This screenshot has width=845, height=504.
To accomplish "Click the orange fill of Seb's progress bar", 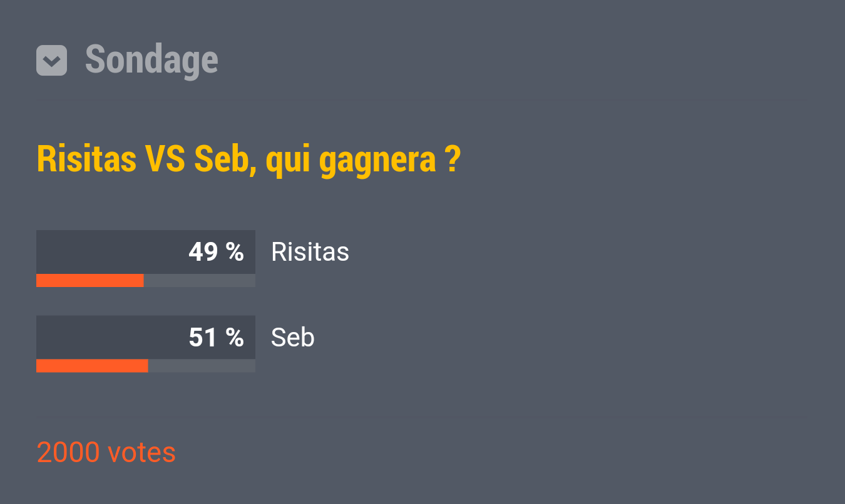I will pos(92,366).
